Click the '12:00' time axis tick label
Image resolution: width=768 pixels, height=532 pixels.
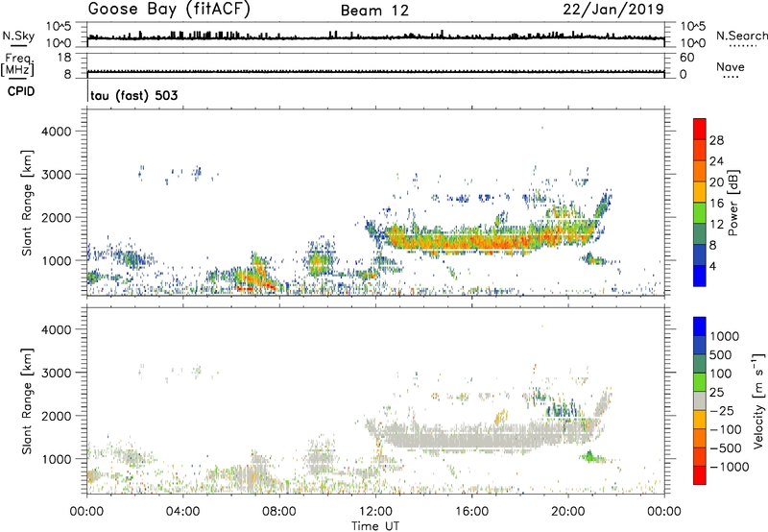375,512
